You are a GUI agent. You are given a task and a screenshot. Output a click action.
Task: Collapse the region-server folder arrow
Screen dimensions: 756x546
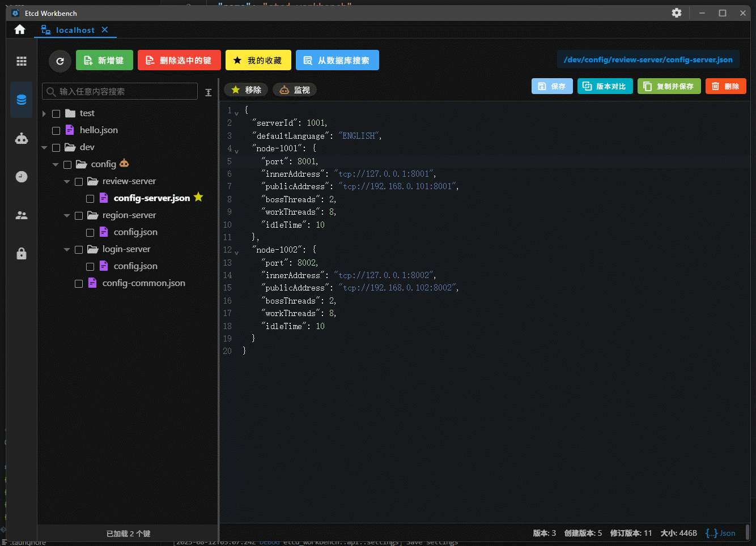click(67, 216)
